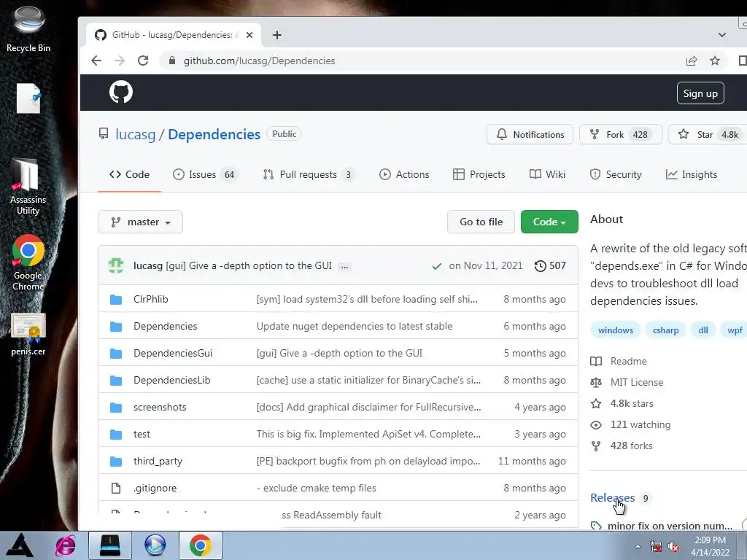
Task: Select Google Chrome desktop shortcut
Action: tap(28, 262)
